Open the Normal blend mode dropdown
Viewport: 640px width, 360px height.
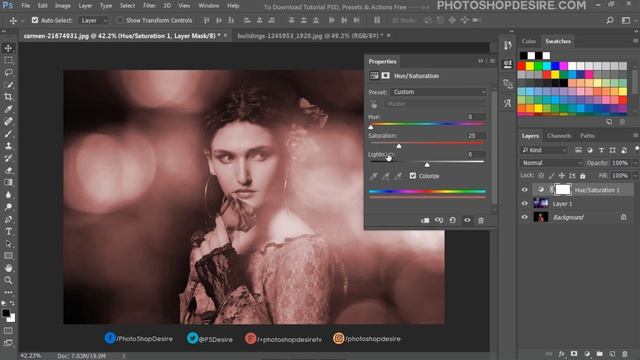(551, 163)
